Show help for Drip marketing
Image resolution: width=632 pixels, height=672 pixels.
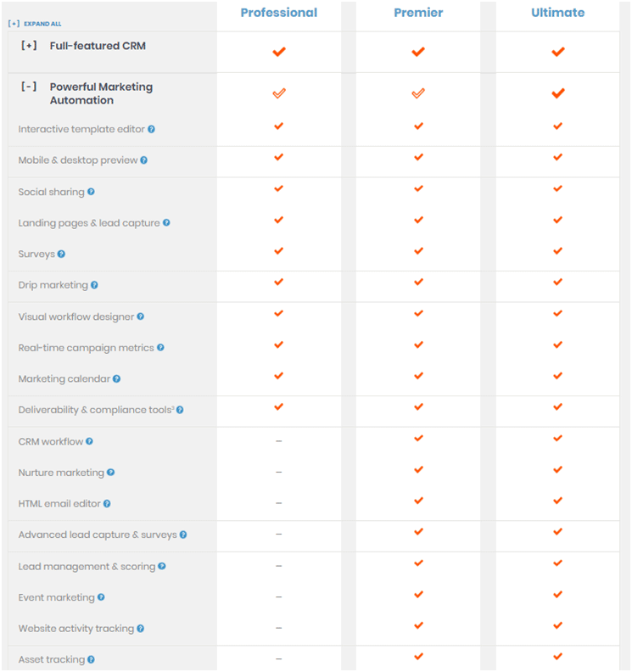94,285
